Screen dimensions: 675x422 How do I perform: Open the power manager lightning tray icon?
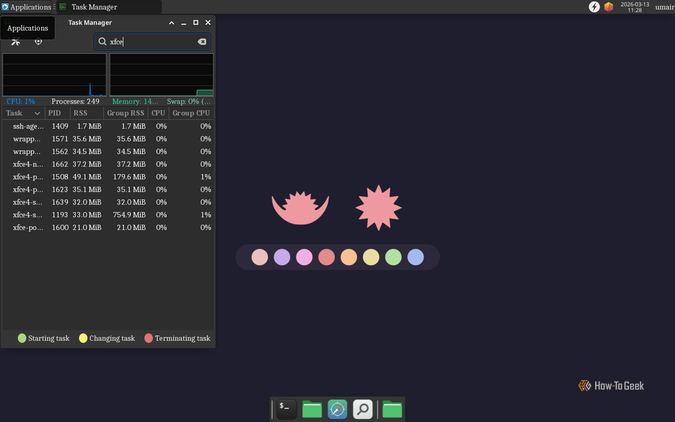(x=594, y=7)
